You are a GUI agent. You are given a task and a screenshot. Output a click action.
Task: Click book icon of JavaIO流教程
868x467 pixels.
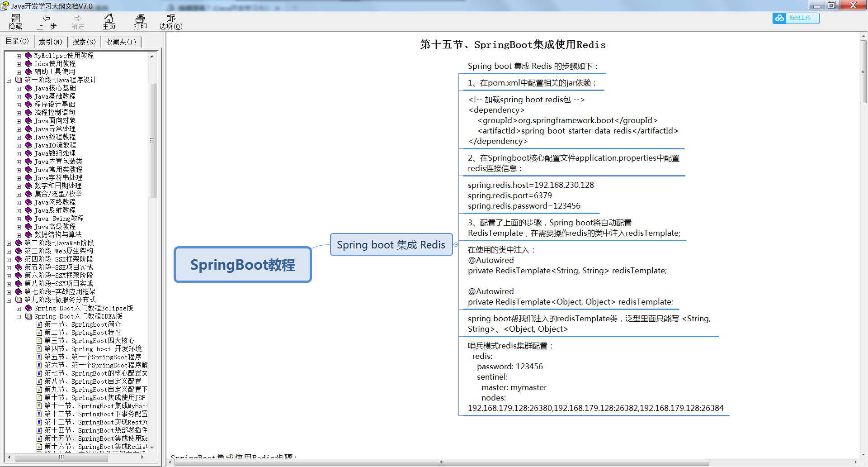28,145
